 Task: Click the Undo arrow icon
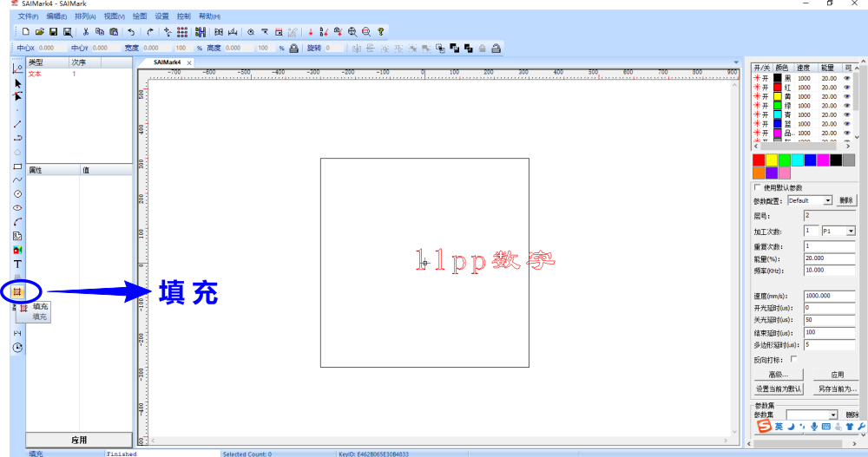[131, 31]
